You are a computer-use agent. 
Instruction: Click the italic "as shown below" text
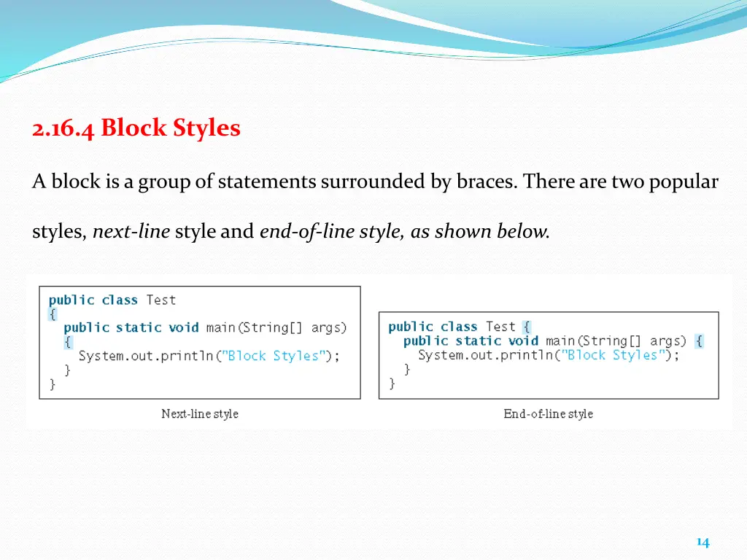pyautogui.click(x=479, y=232)
